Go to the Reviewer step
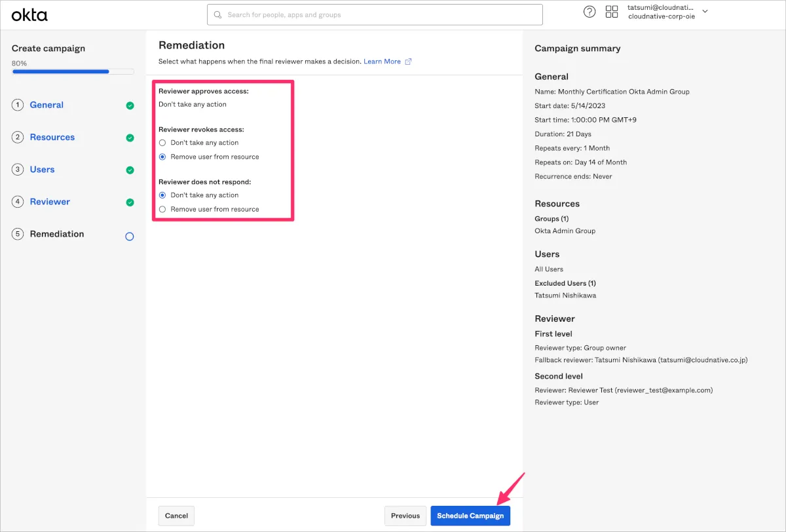 click(x=50, y=202)
